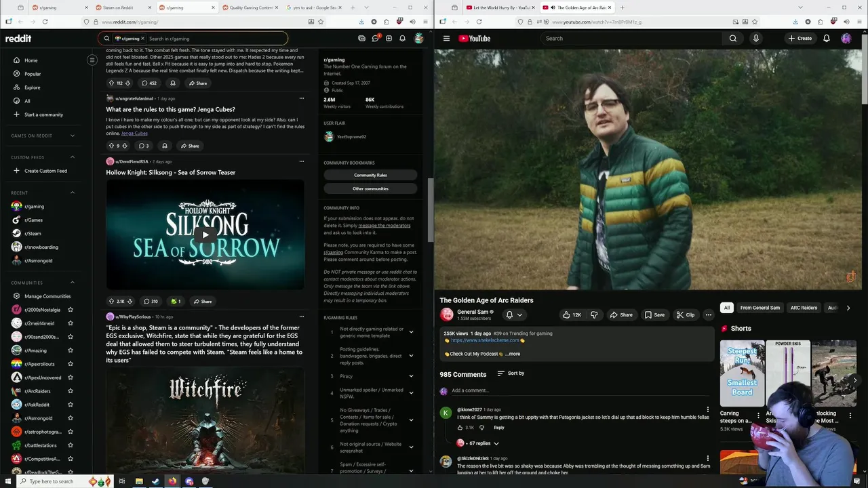The image size is (868, 488).
Task: Open YouTube guide hamburger menu
Action: coord(446,39)
